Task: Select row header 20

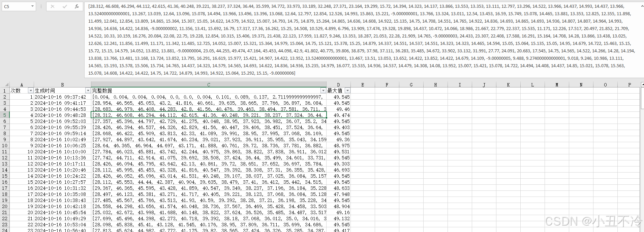Action: (5, 206)
